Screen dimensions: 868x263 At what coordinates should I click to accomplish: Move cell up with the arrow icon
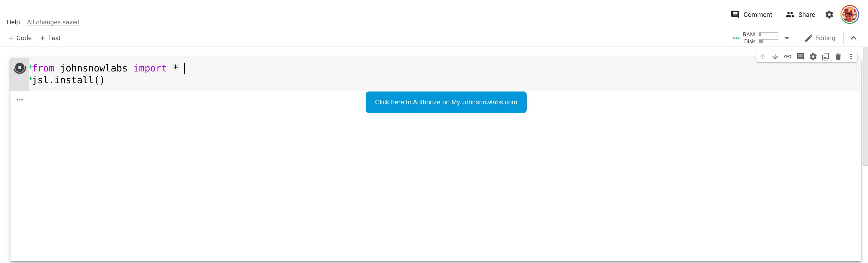click(x=763, y=57)
